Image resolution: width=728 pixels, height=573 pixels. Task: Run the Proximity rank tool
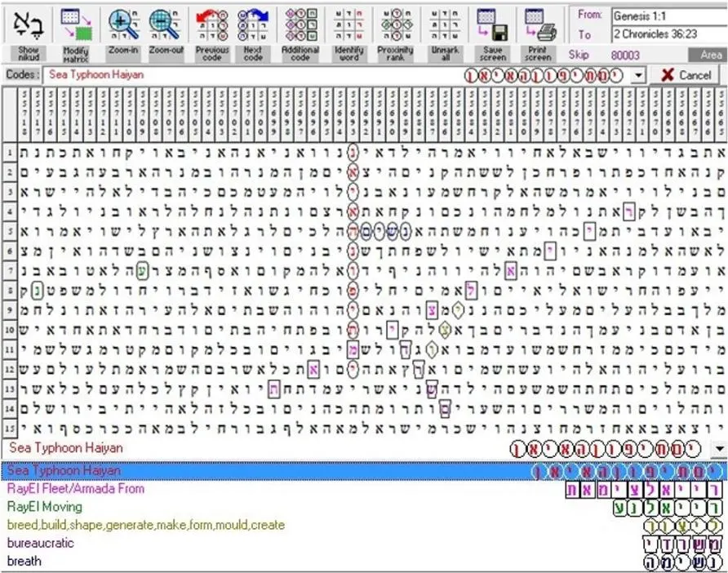(x=396, y=24)
